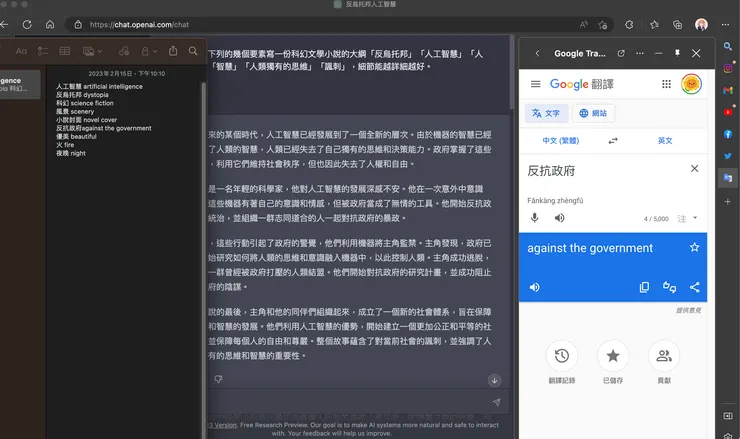Rate this translation icon

[669, 287]
